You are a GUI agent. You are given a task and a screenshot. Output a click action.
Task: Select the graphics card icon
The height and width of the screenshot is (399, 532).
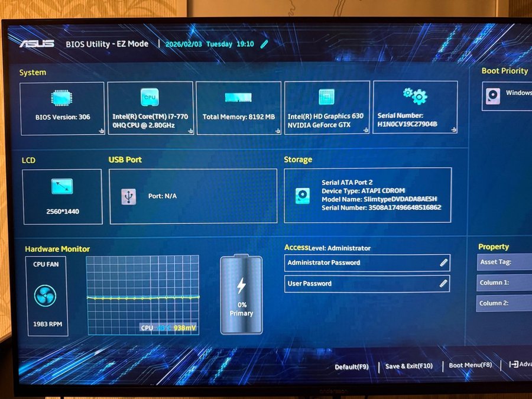326,97
